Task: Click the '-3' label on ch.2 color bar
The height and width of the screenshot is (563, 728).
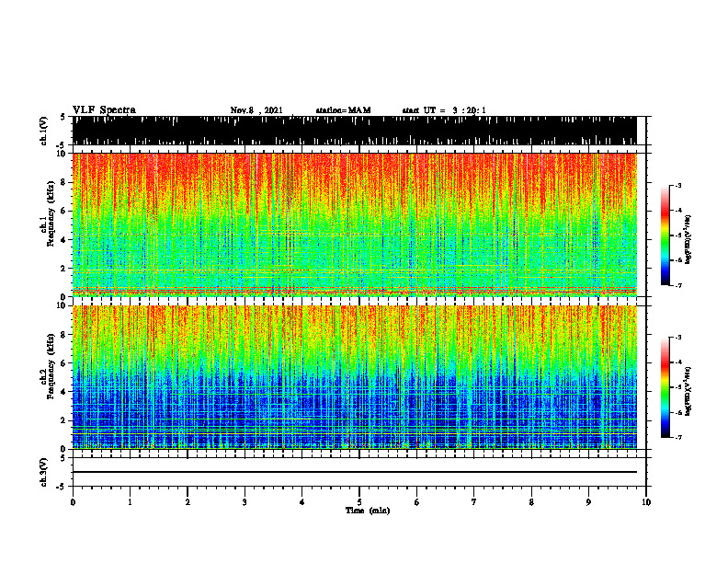Action: pos(677,338)
